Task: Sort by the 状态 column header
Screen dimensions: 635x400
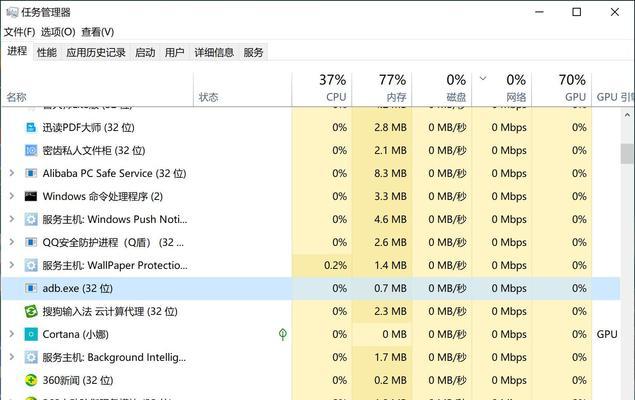Action: coord(243,89)
